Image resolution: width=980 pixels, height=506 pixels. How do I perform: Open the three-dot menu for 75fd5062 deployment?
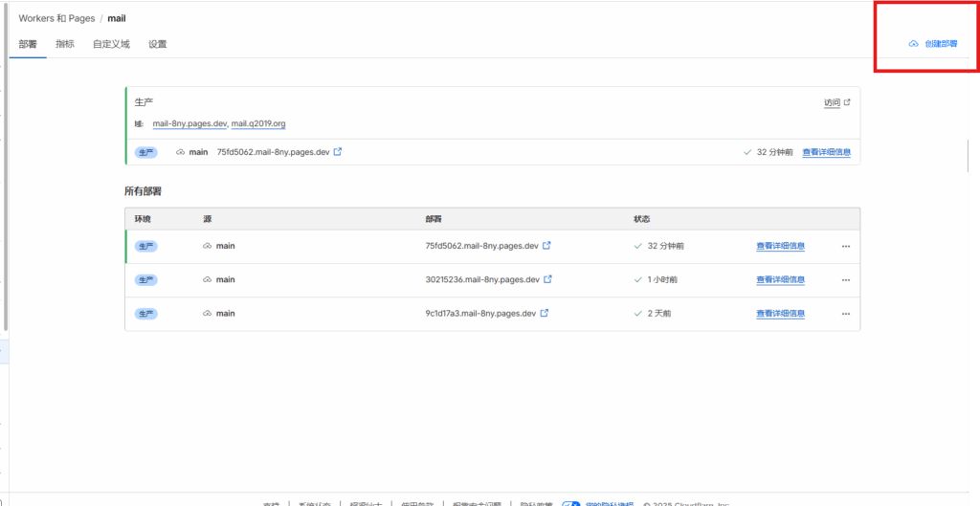(x=845, y=246)
